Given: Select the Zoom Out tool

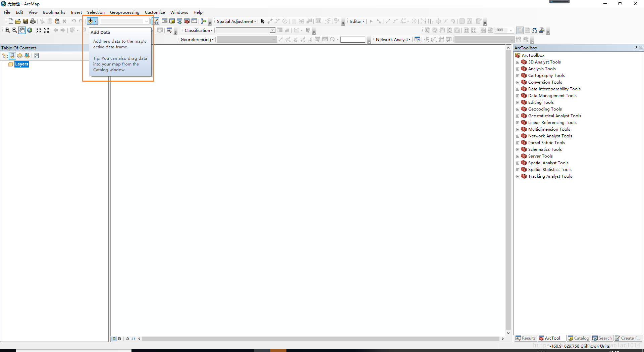Looking at the screenshot, I should (x=14, y=30).
